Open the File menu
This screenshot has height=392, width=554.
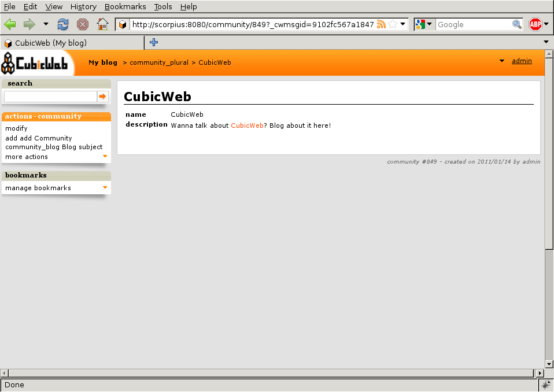(x=9, y=7)
